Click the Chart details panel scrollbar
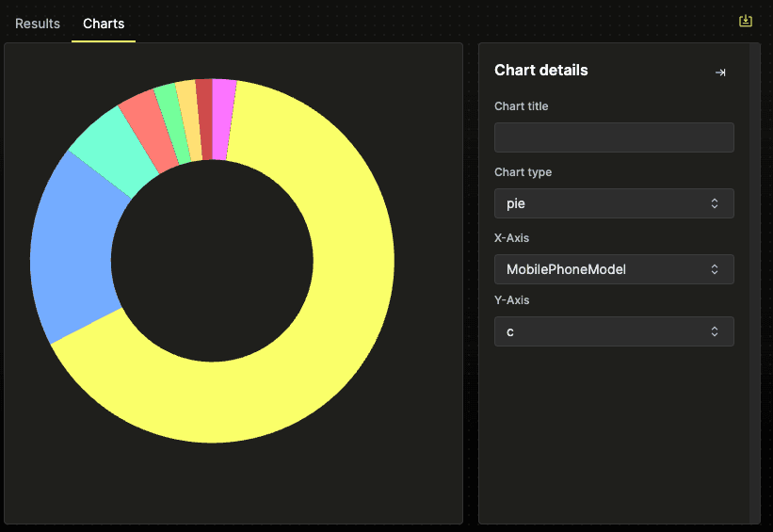Image resolution: width=773 pixels, height=532 pixels. (x=754, y=282)
